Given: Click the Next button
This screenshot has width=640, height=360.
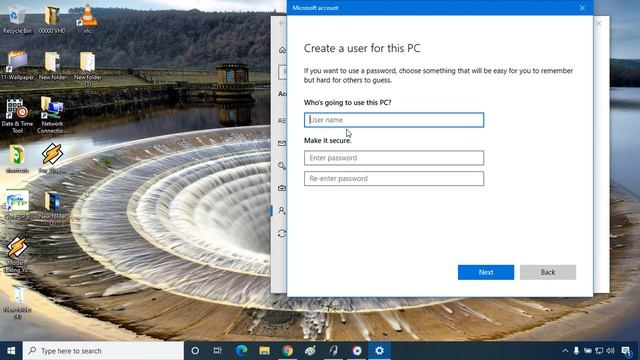Looking at the screenshot, I should pyautogui.click(x=486, y=272).
